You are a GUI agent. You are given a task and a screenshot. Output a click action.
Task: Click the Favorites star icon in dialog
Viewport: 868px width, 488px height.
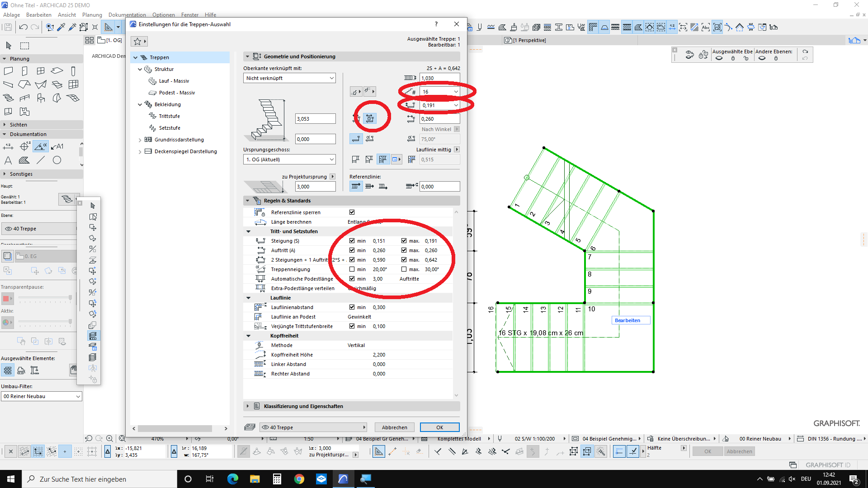pos(137,42)
